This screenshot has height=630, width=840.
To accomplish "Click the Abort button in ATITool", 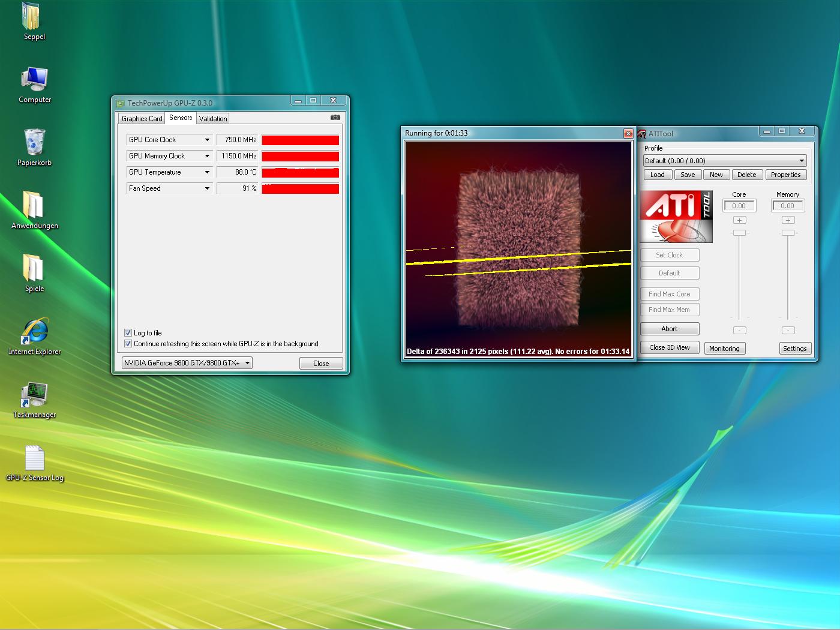I will pos(670,329).
